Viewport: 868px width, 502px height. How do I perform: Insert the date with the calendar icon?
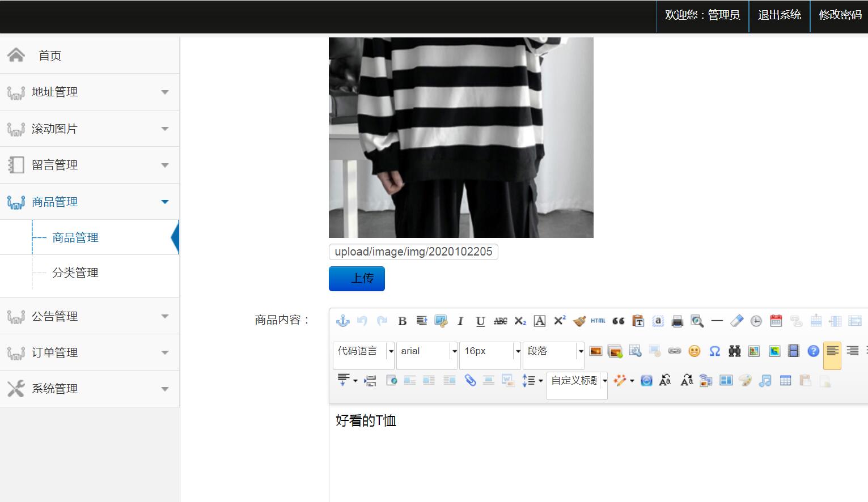pos(776,321)
